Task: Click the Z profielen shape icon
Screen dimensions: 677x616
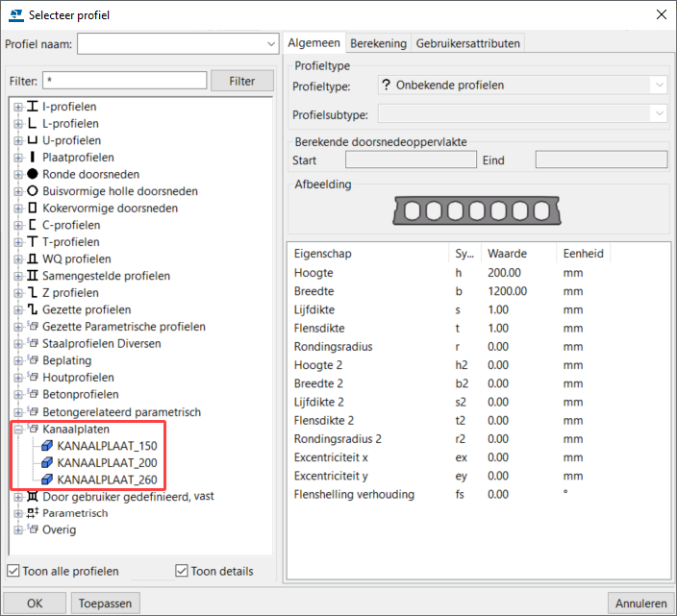Action: 33,293
